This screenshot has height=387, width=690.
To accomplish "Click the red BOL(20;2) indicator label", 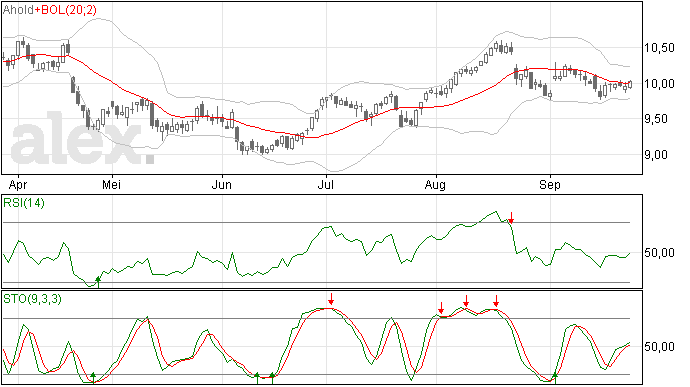I will click(x=66, y=10).
